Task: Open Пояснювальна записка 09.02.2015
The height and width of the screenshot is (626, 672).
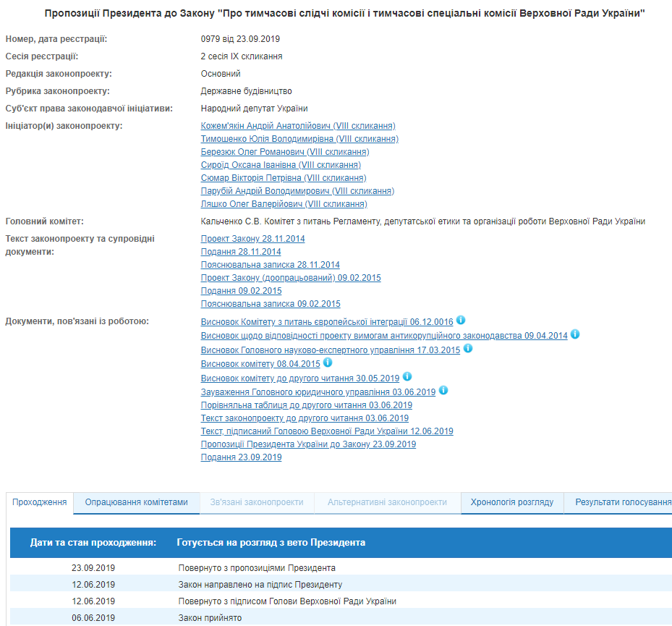Action: [270, 303]
